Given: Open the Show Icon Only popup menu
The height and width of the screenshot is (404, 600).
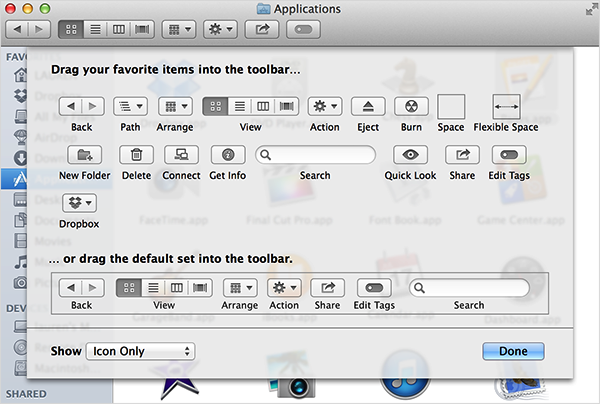Looking at the screenshot, I should pos(140,351).
